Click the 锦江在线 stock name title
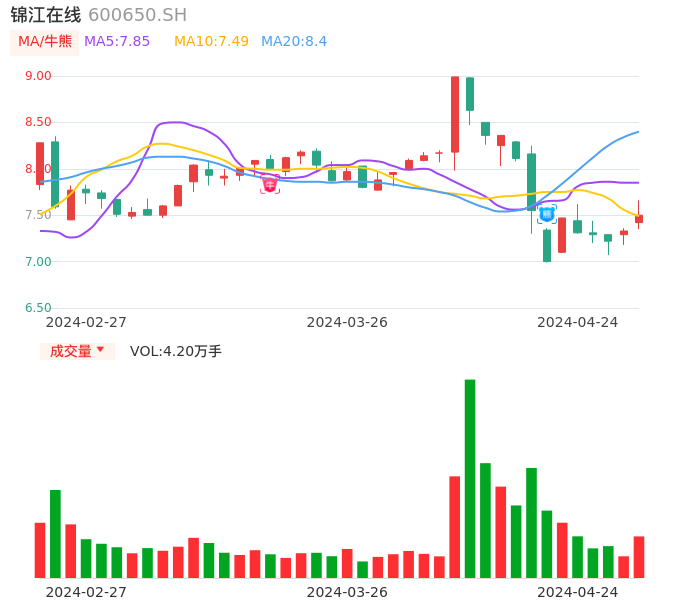The height and width of the screenshot is (606, 686). click(x=46, y=15)
